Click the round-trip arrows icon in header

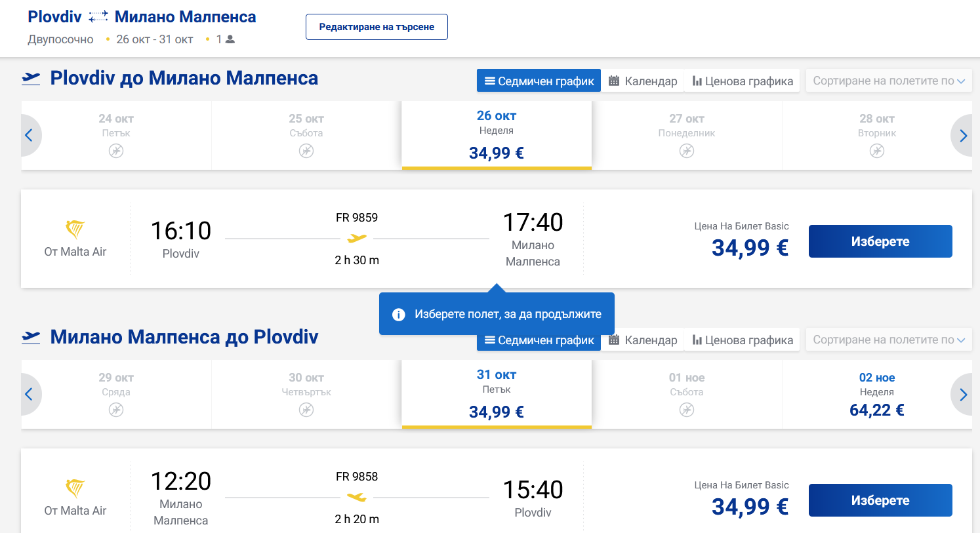98,17
